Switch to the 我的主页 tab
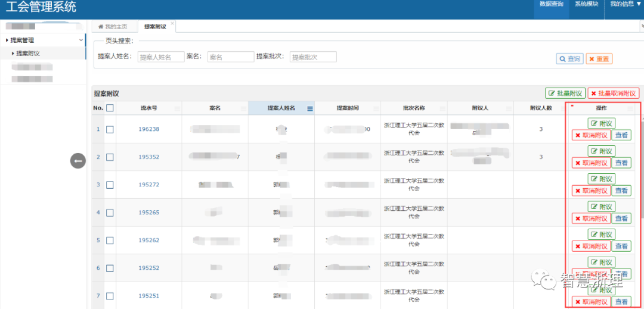The width and height of the screenshot is (644, 309). coord(112,27)
